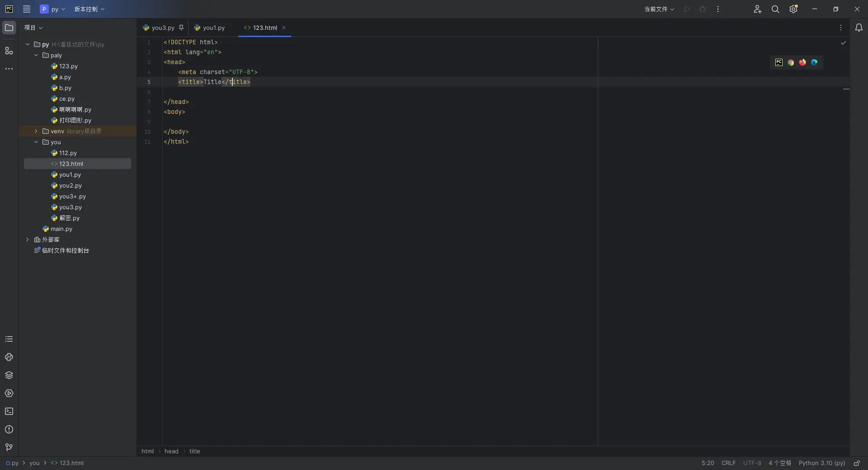Open Search Everywhere magnifier
This screenshot has width=868, height=470.
[775, 9]
